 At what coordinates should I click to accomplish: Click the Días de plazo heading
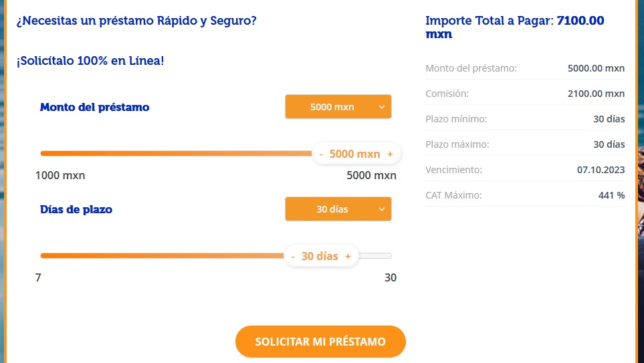pyautogui.click(x=76, y=209)
